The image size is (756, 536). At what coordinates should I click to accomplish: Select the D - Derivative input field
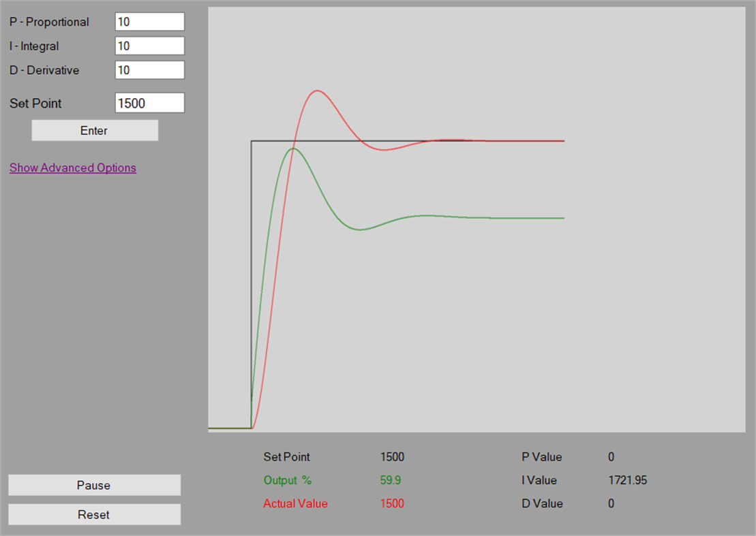click(149, 69)
